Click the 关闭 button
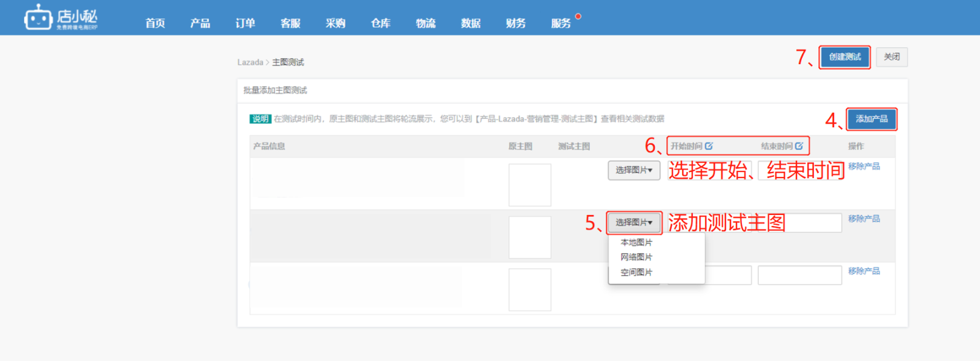This screenshot has height=361, width=980. coord(892,57)
